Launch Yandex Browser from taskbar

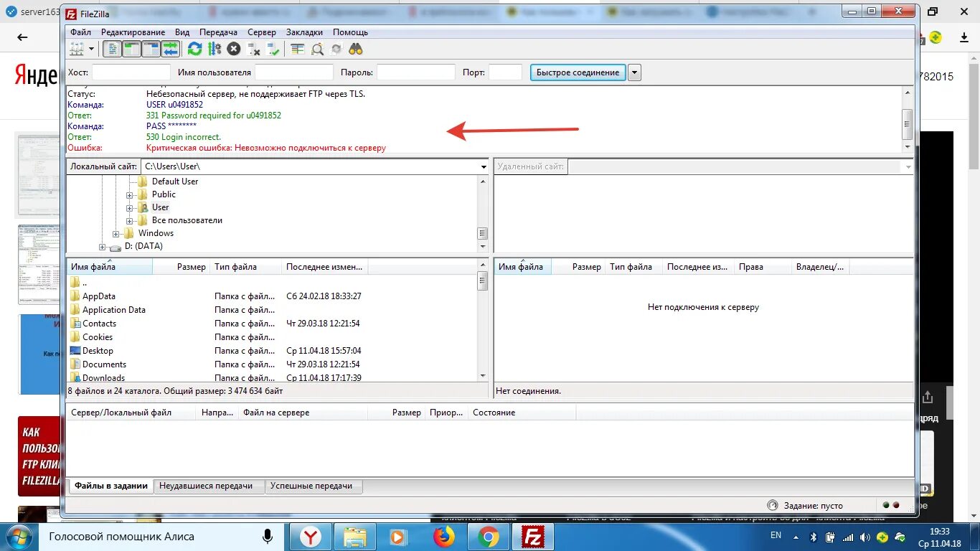[x=311, y=537]
